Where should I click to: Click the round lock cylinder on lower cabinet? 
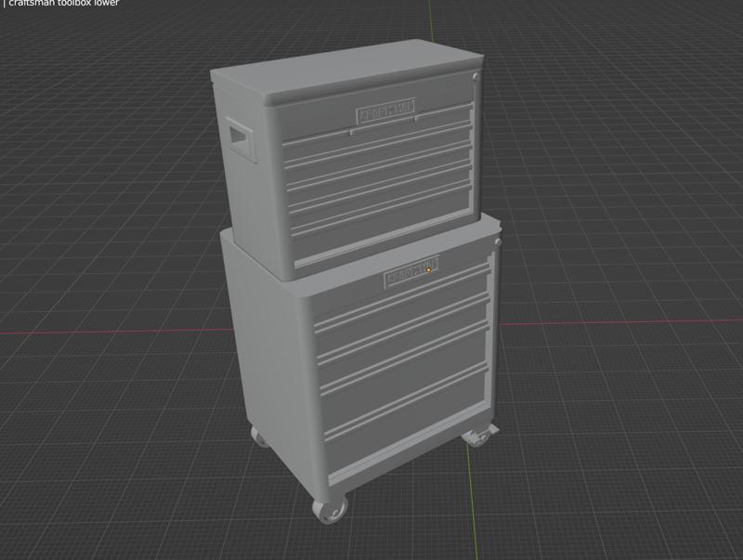click(x=498, y=242)
